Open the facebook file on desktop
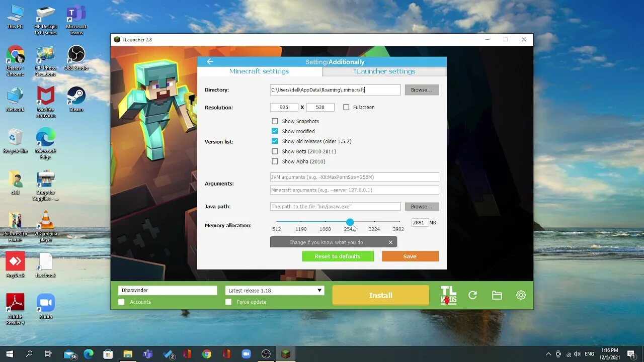Image resolution: width=644 pixels, height=362 pixels. (46, 265)
